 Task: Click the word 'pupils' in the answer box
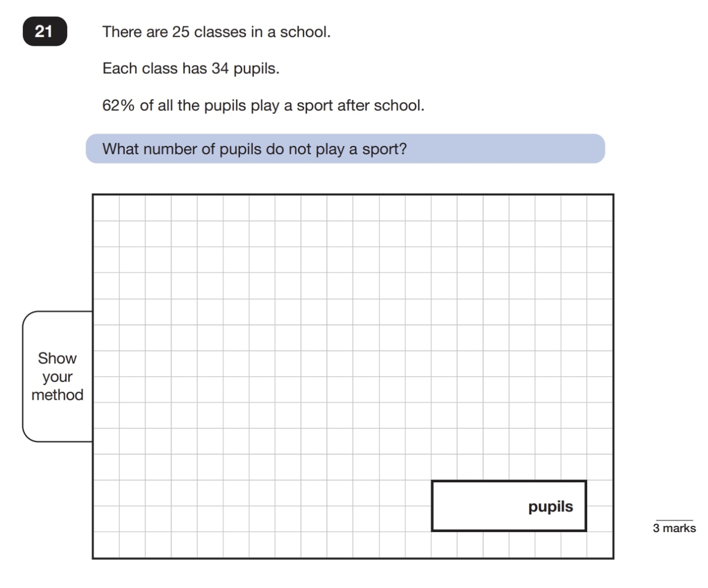tap(550, 506)
